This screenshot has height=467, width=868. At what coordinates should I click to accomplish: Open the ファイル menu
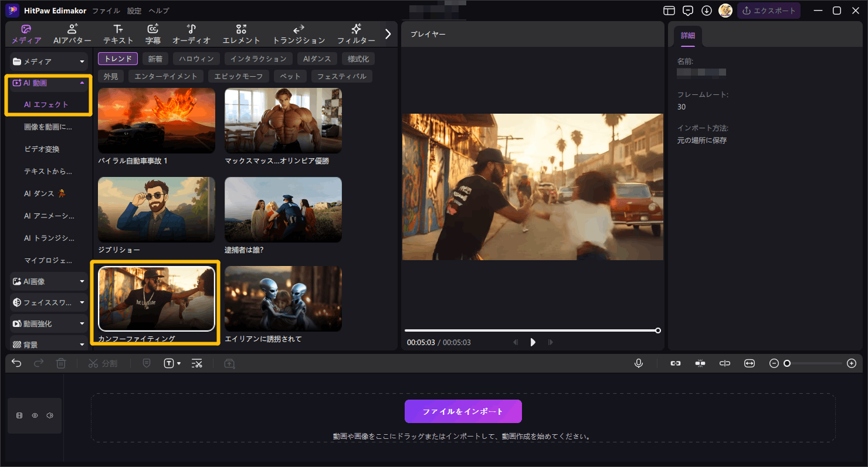point(106,11)
